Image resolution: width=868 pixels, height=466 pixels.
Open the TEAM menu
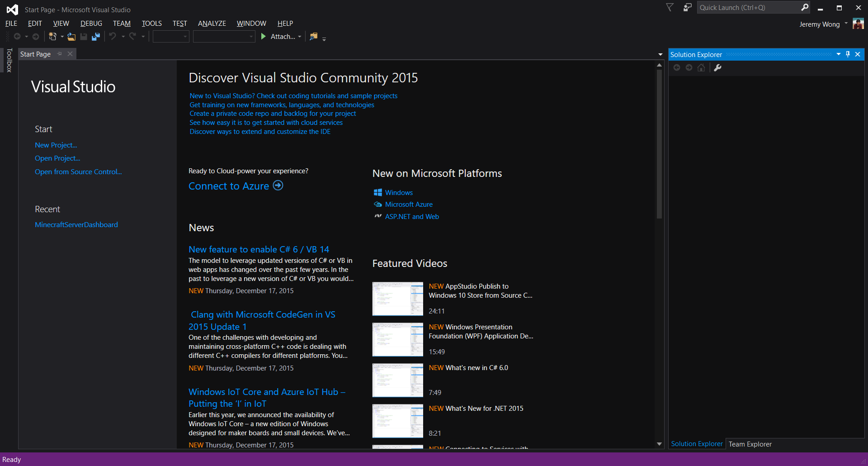(x=122, y=24)
